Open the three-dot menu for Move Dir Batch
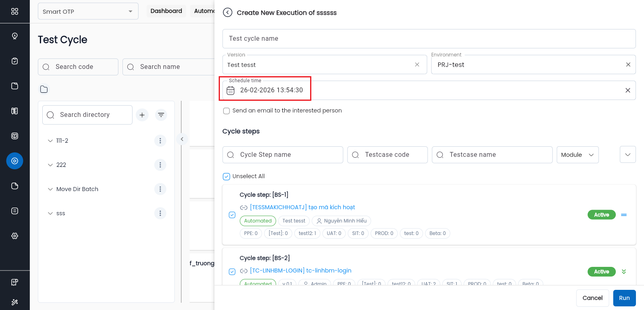The image size is (644, 310). tap(160, 189)
